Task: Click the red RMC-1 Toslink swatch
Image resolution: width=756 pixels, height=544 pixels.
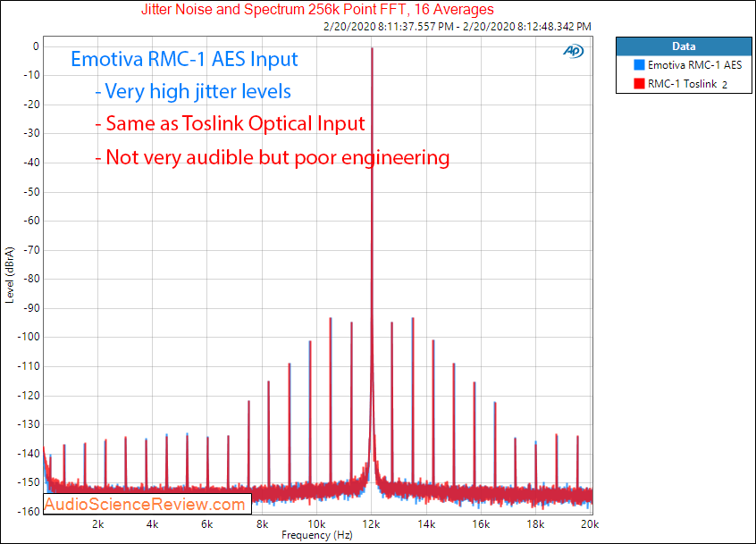Action: click(x=638, y=83)
